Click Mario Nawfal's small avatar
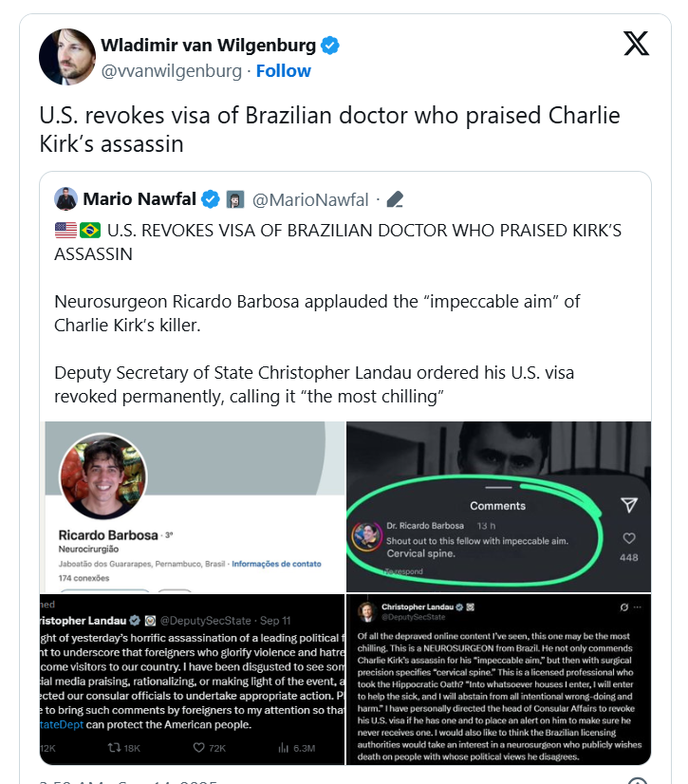Screen dimensions: 688x784 pyautogui.click(x=65, y=199)
